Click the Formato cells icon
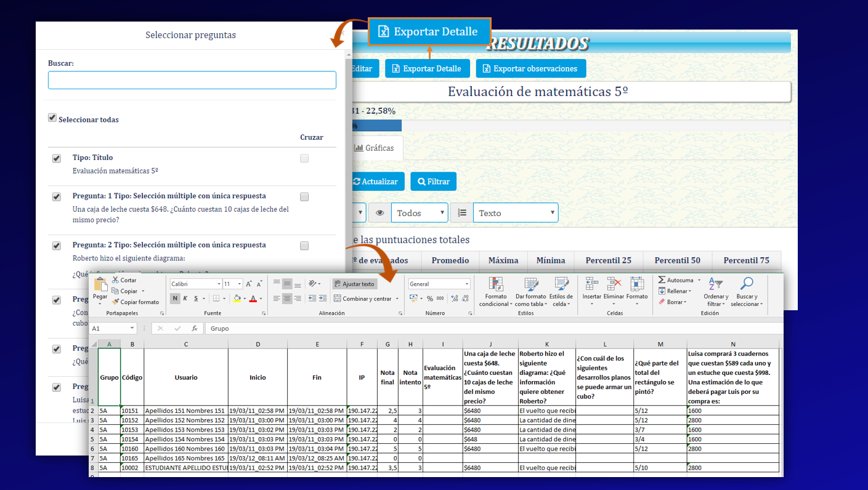The width and height of the screenshot is (868, 490). [636, 284]
